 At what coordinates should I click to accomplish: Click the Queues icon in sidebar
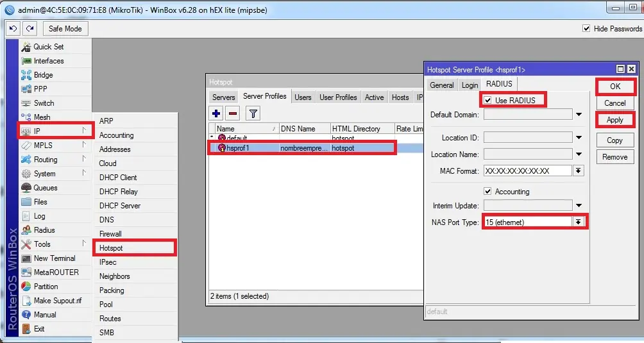(x=26, y=188)
